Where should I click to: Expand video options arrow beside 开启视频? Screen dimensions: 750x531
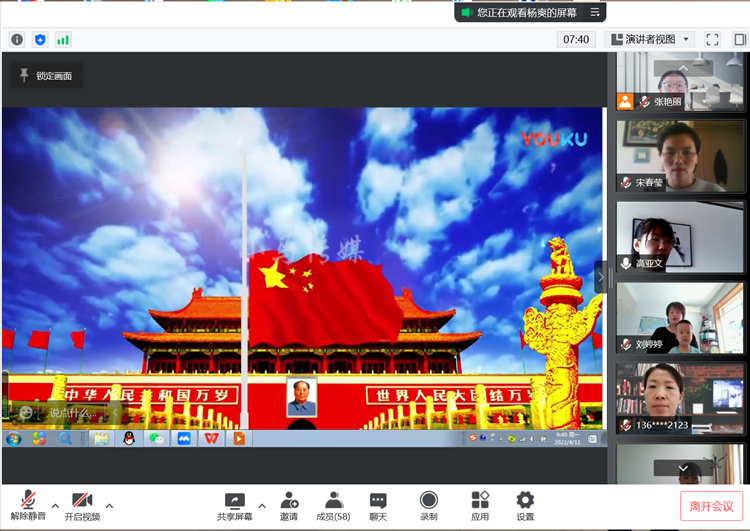[x=110, y=506]
